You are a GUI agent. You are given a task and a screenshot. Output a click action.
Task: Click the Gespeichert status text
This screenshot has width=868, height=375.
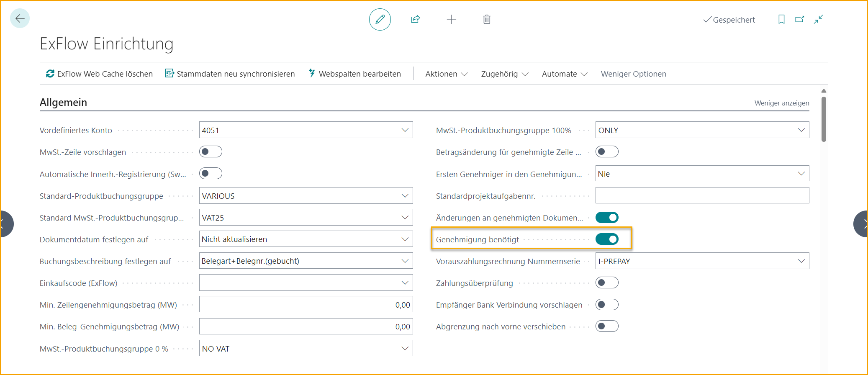point(734,20)
